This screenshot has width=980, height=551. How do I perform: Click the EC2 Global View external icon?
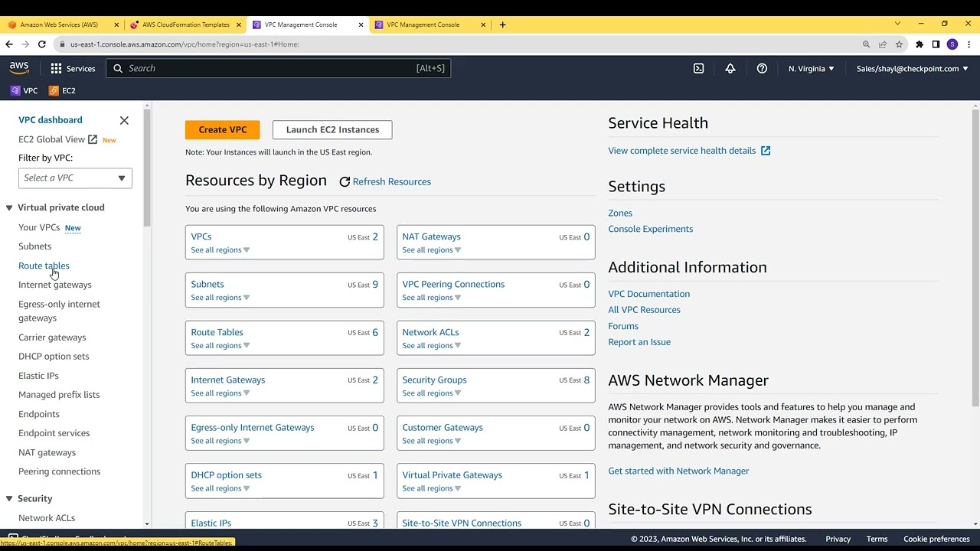[x=93, y=139]
